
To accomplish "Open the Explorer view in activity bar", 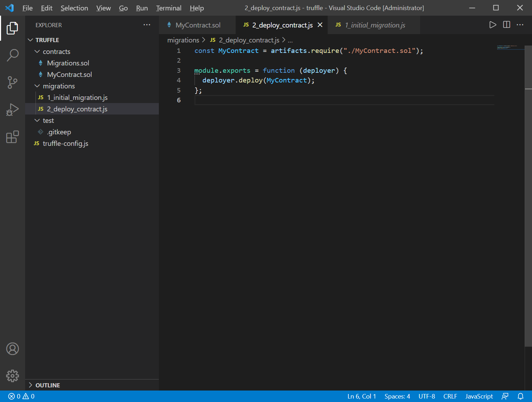I will [13, 28].
